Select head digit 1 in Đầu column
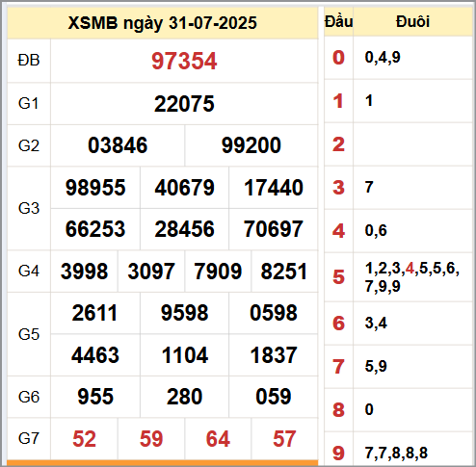 click(338, 101)
